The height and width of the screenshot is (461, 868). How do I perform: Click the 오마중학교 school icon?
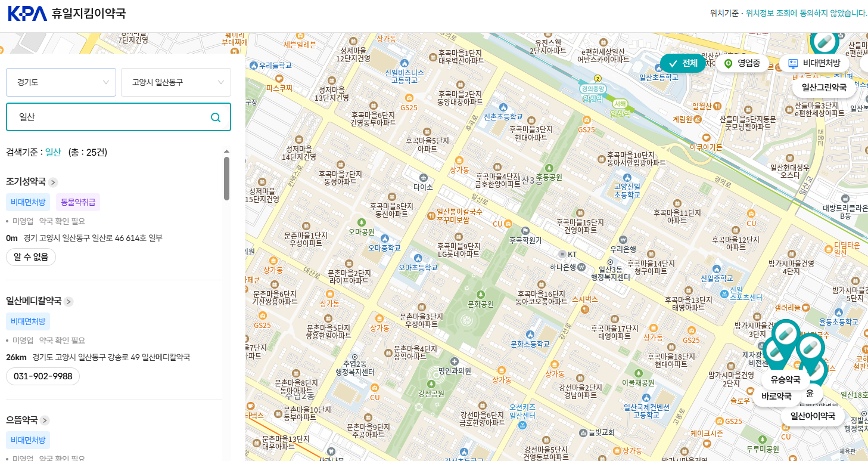pyautogui.click(x=384, y=239)
